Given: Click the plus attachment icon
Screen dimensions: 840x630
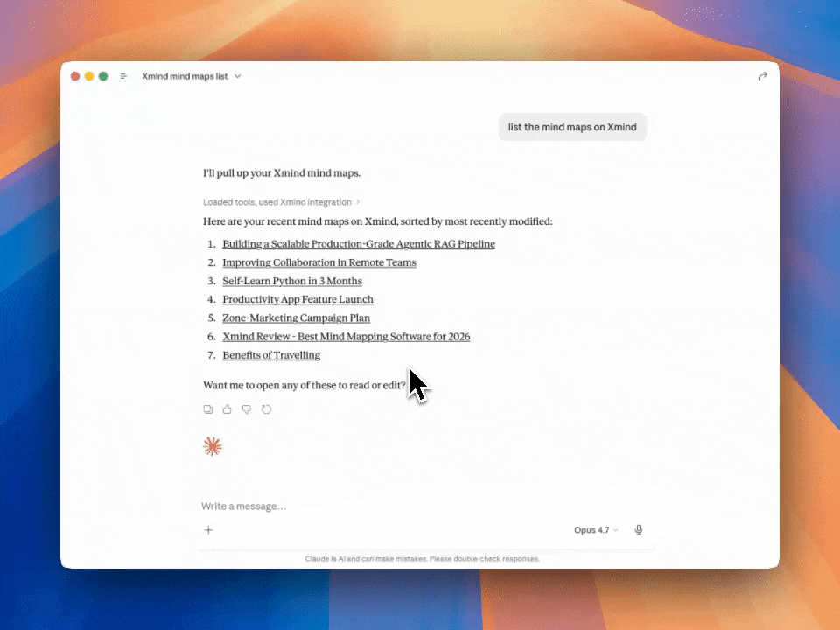Looking at the screenshot, I should (x=209, y=530).
